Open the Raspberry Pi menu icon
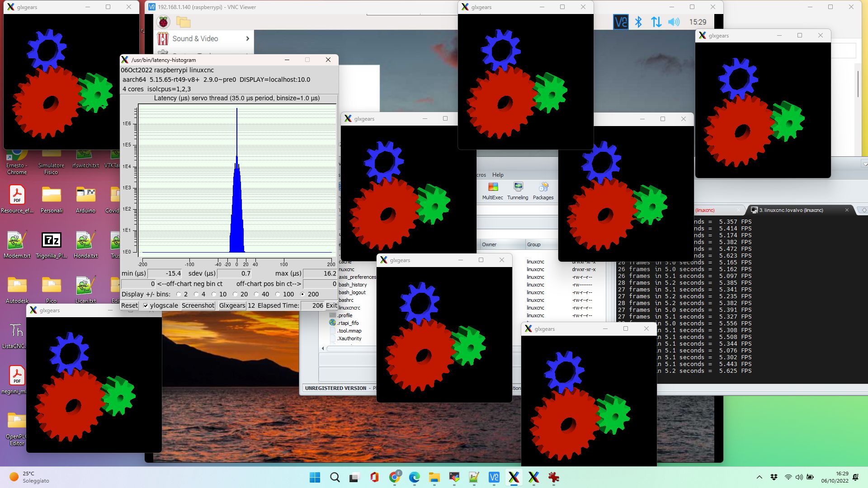 click(x=164, y=22)
